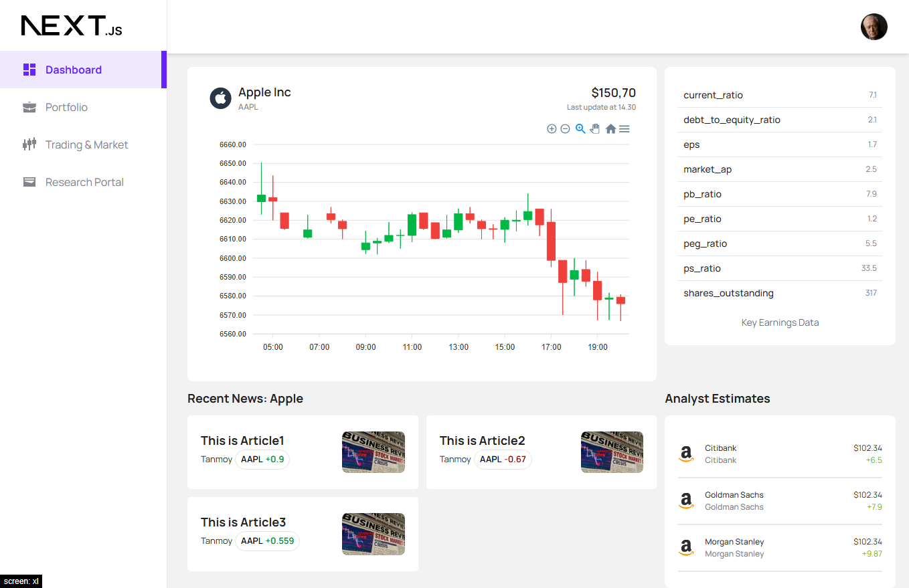Click the Research Portal icon

pyautogui.click(x=29, y=182)
